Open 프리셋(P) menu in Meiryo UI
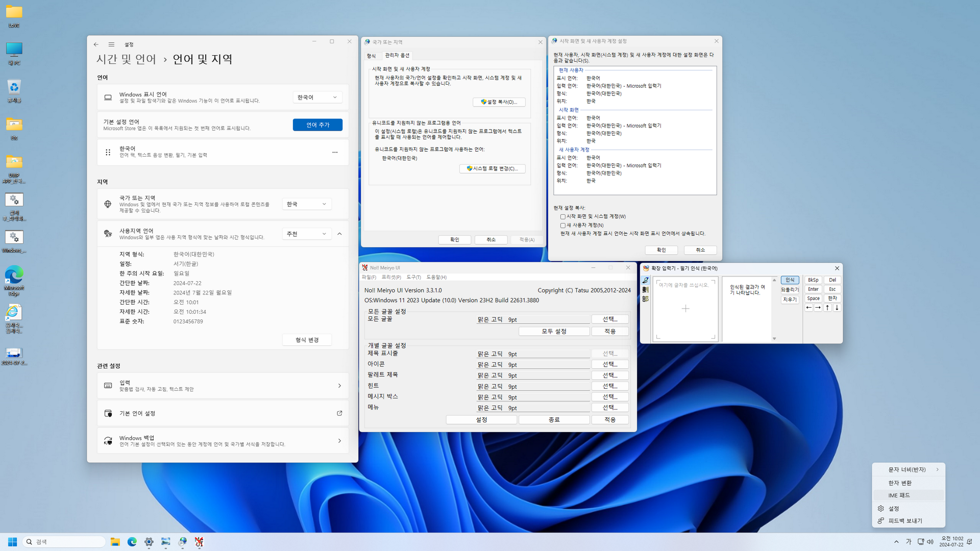Viewport: 980px width, 551px height. [391, 277]
